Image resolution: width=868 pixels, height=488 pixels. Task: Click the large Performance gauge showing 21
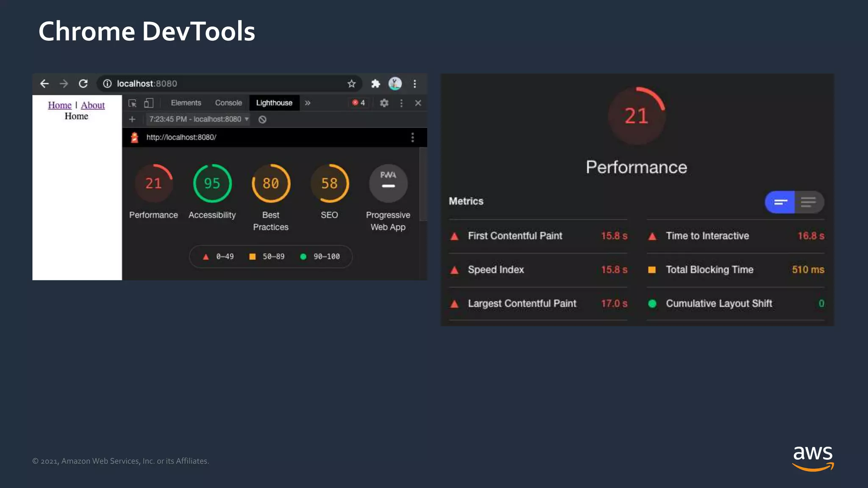tap(637, 116)
